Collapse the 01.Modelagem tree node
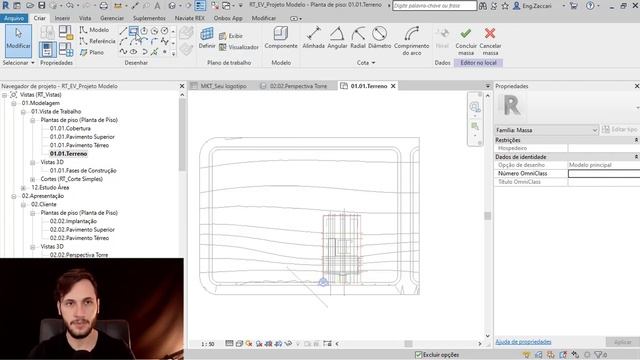This screenshot has height=360, width=640. coord(14,103)
